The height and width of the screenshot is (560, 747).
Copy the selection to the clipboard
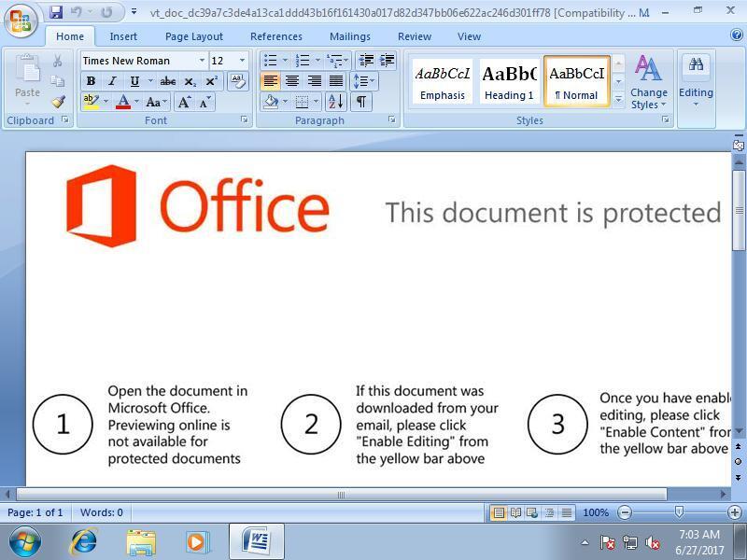point(58,81)
